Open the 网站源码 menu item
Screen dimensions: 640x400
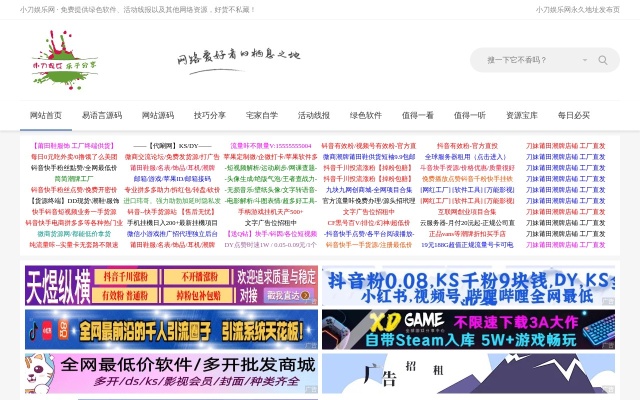tap(158, 115)
